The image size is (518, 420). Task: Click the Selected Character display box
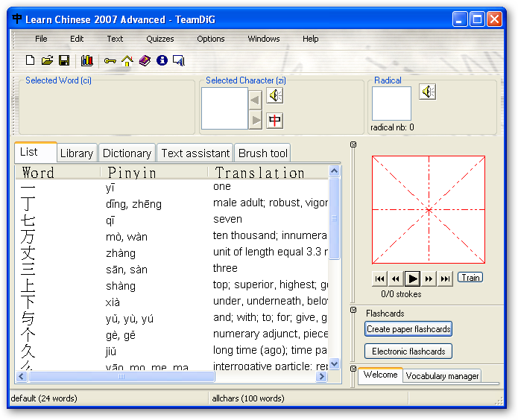224,108
